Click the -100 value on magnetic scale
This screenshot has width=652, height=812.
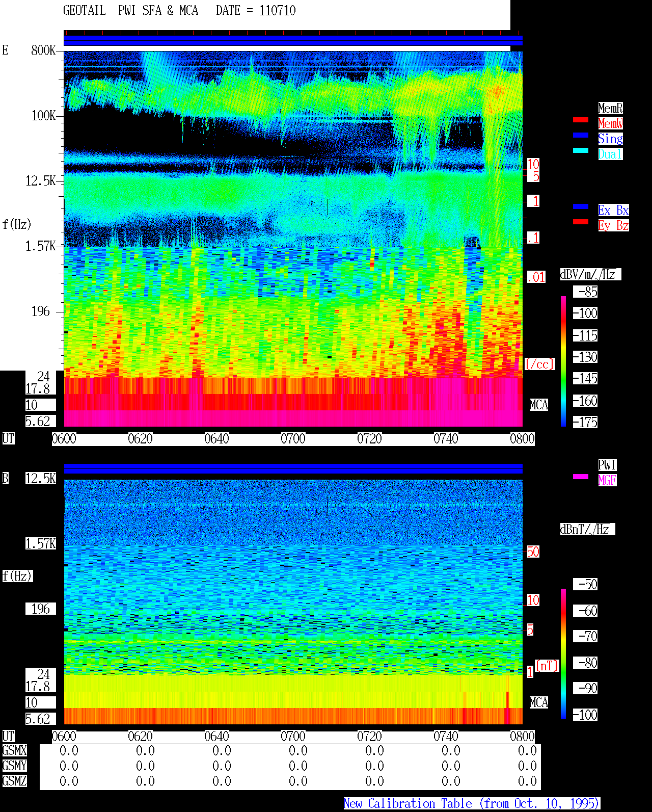tap(585, 715)
